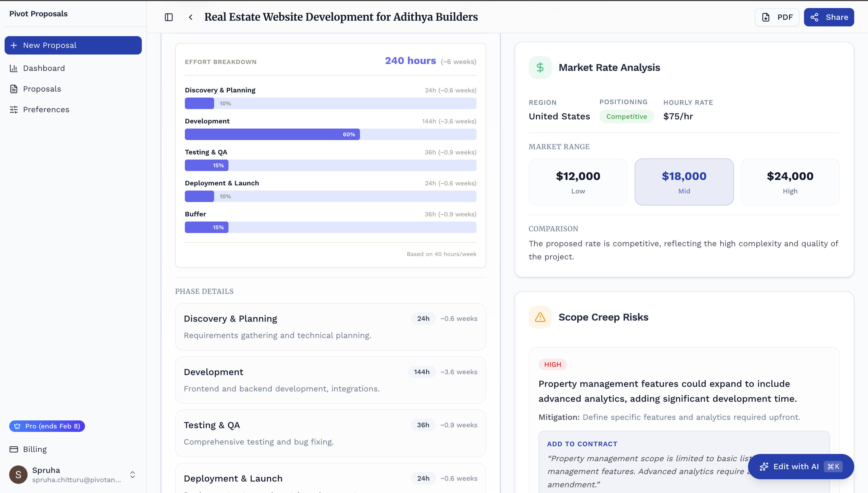
Task: Click the Preferences sliders icon
Action: (13, 110)
